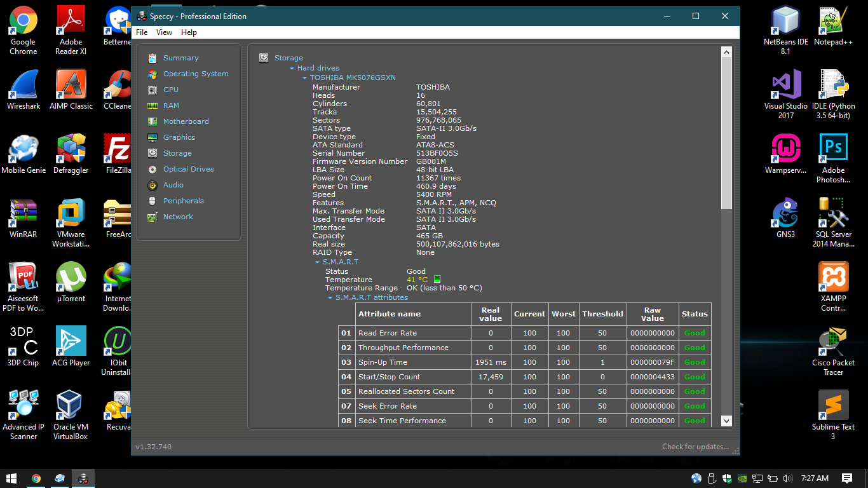Click the serial number value "513BF0O5S"
The width and height of the screenshot is (868, 488).
coord(437,153)
